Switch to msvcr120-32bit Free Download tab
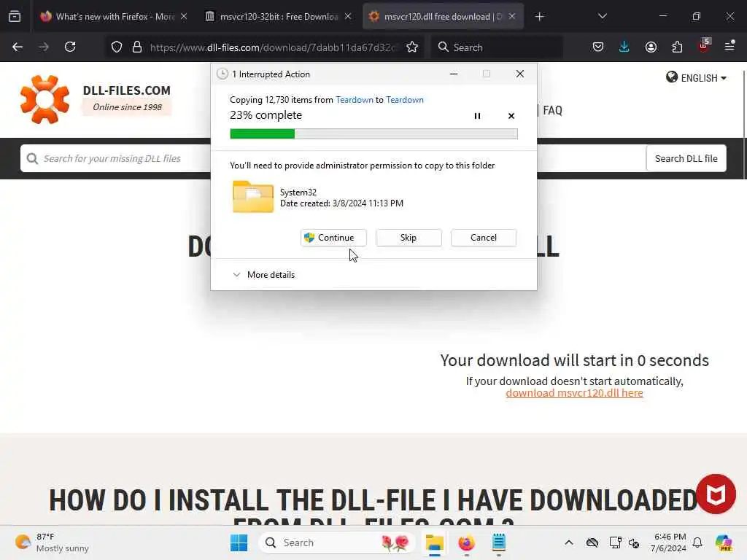Viewport: 747px width, 560px height. click(279, 16)
